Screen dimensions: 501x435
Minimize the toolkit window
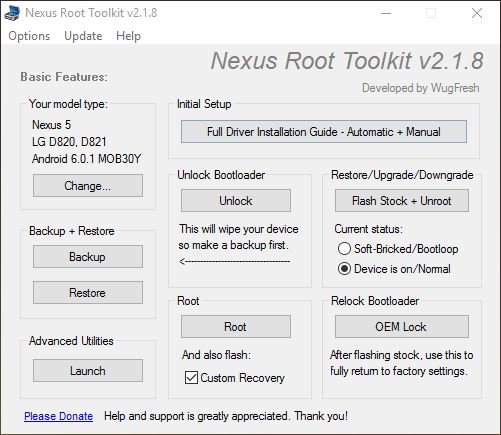(386, 13)
